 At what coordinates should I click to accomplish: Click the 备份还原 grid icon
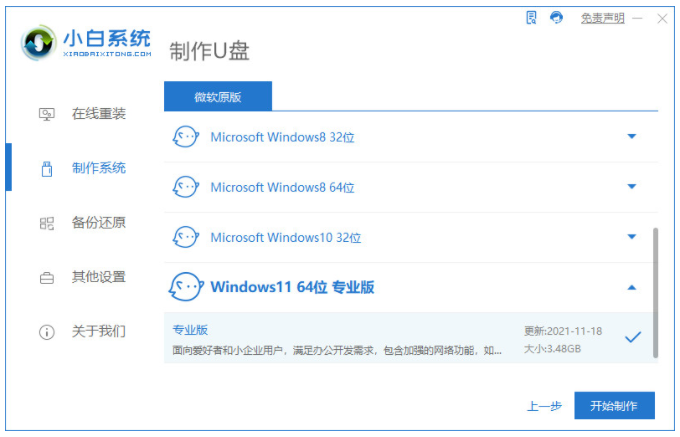(x=46, y=223)
